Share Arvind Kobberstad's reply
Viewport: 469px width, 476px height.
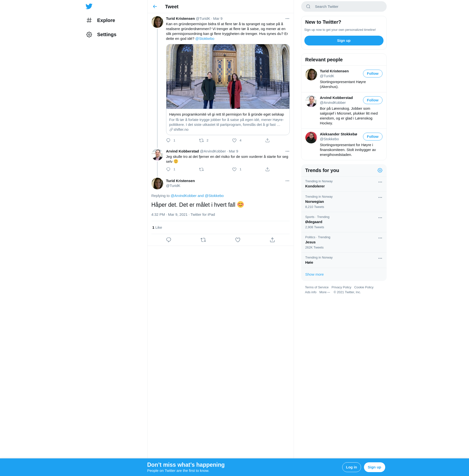click(x=267, y=169)
